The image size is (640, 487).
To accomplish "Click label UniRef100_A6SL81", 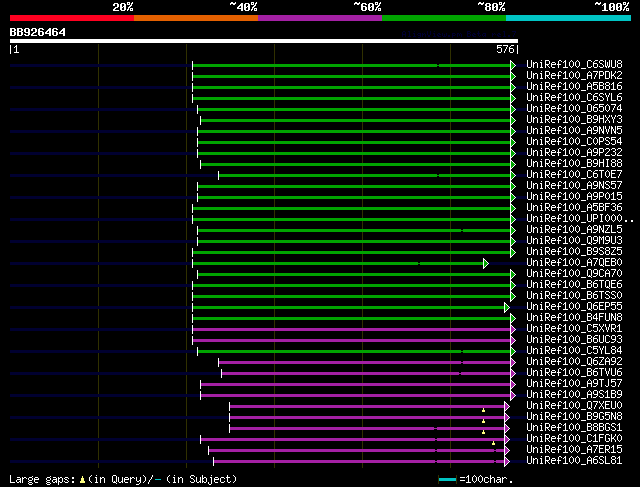I will [574, 461].
